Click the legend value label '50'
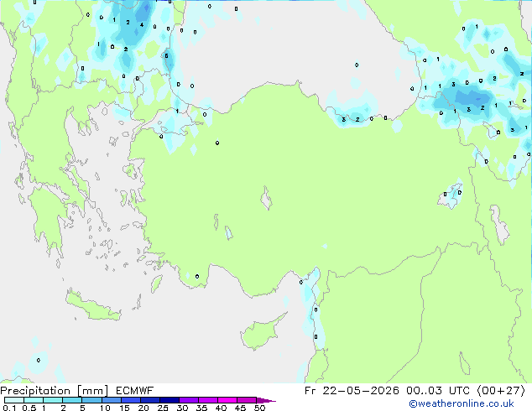532x411 pixels. (x=259, y=408)
